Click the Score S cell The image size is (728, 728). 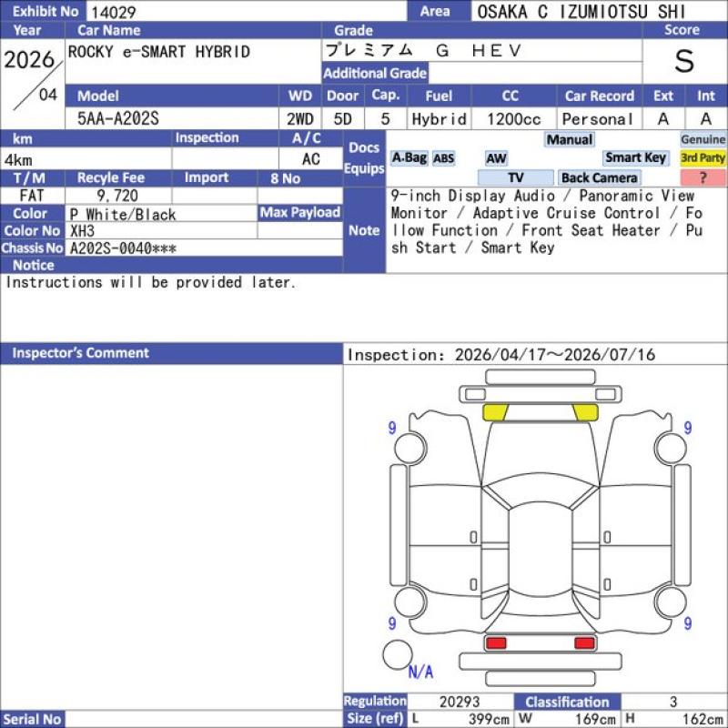(x=685, y=61)
